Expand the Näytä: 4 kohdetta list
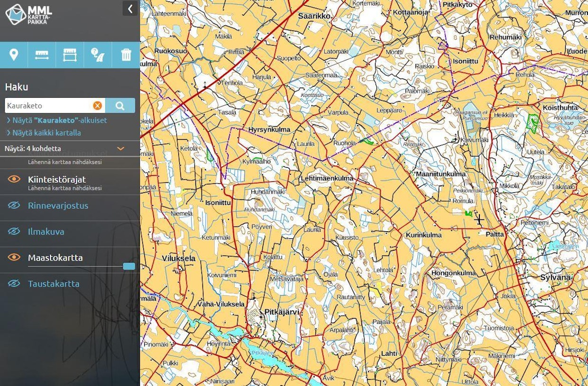The width and height of the screenshot is (588, 386). pos(120,149)
